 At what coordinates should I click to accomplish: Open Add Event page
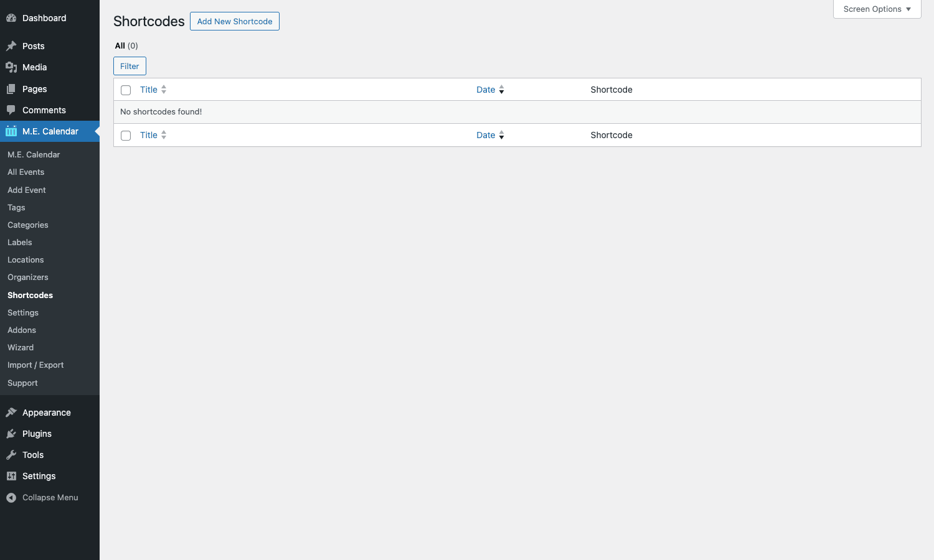pos(27,190)
